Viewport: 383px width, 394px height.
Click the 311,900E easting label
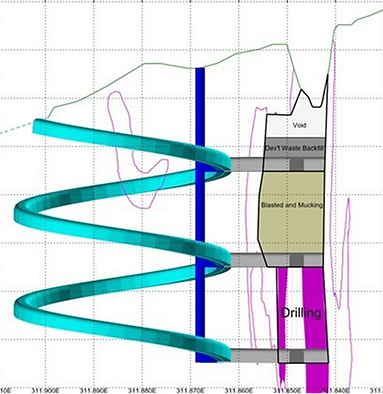(46, 390)
